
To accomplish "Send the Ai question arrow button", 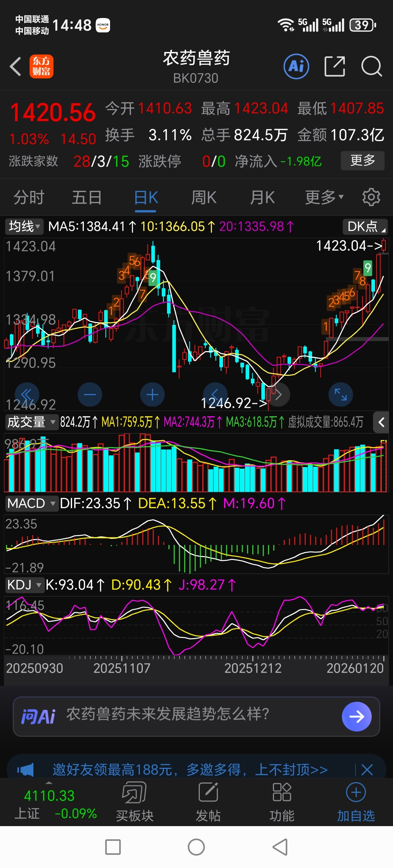I will tap(357, 716).
